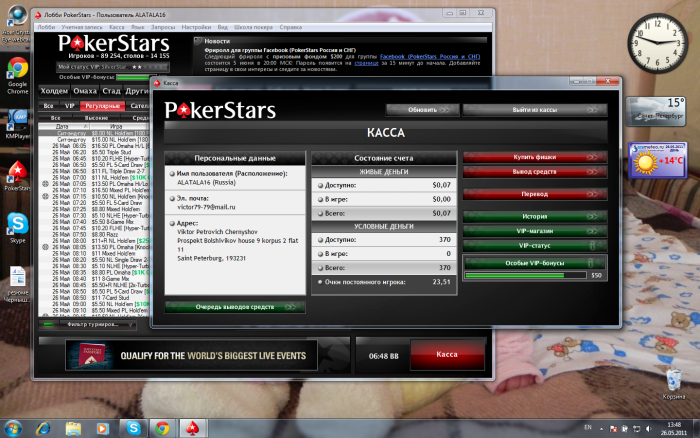700x438 pixels.
Task: Click the red Купить фишки button
Action: (x=535, y=157)
